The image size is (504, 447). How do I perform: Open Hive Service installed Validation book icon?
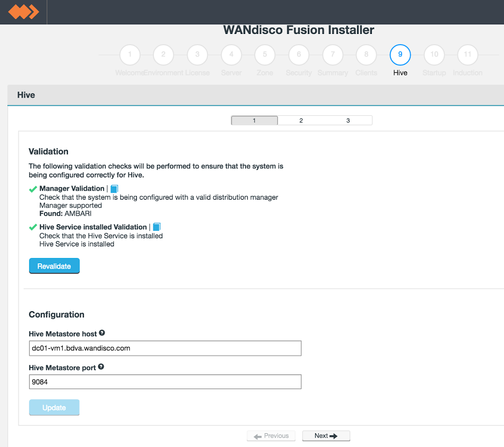[157, 227]
